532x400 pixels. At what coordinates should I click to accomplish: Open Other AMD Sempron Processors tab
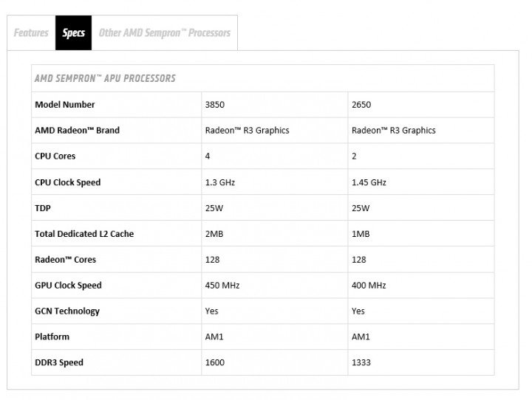[x=164, y=33]
